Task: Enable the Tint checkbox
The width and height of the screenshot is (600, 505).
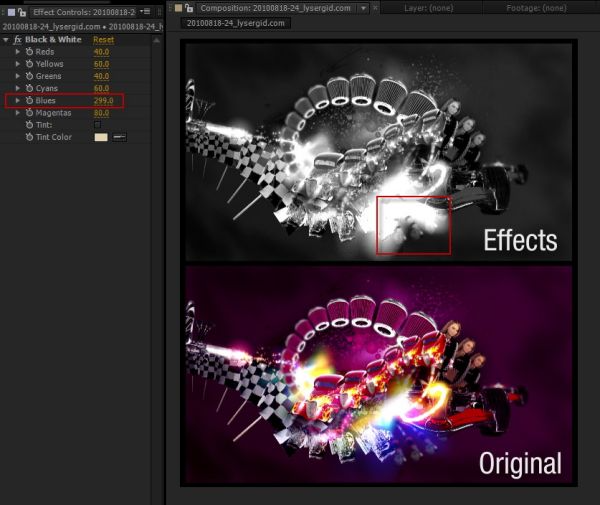Action: 98,125
